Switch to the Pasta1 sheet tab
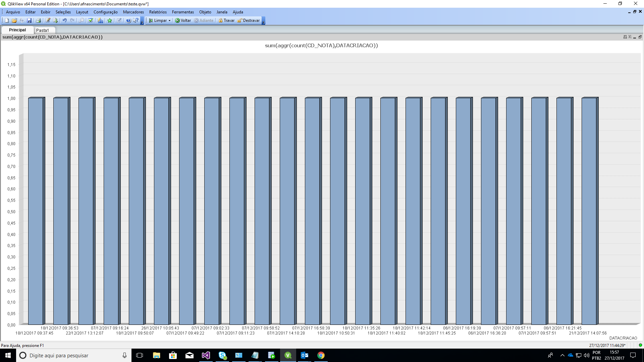This screenshot has height=362, width=644. click(43, 30)
